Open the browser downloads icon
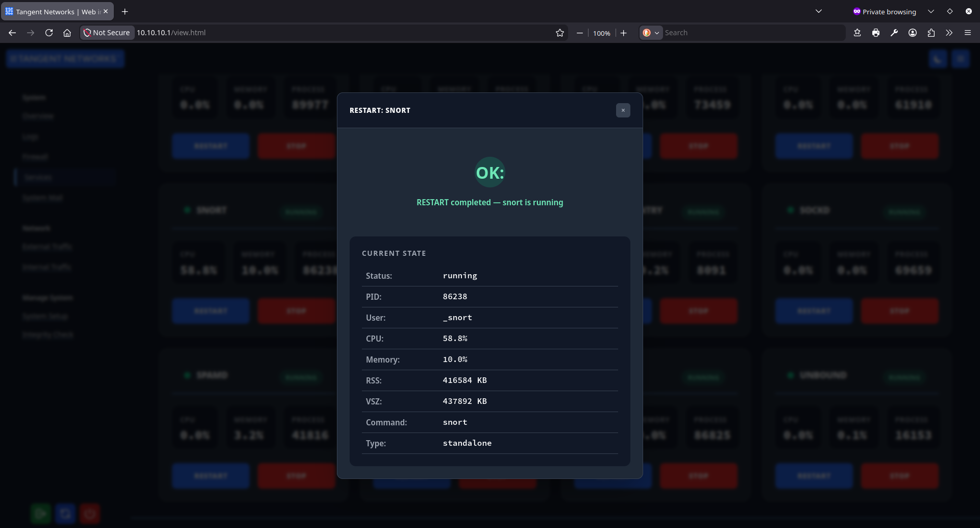The height and width of the screenshot is (528, 980). coord(857,32)
